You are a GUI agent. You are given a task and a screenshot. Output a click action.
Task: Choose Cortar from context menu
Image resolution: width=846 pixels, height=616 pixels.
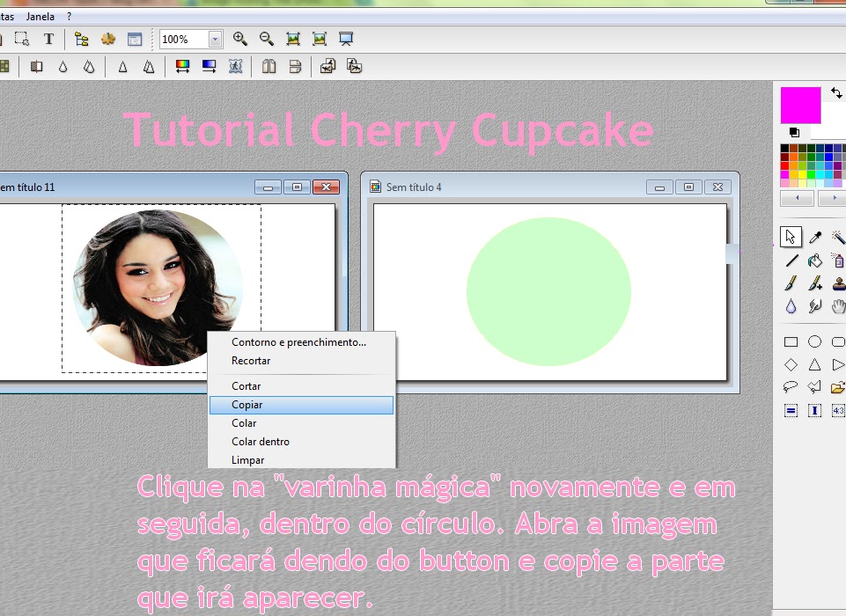coord(301,386)
